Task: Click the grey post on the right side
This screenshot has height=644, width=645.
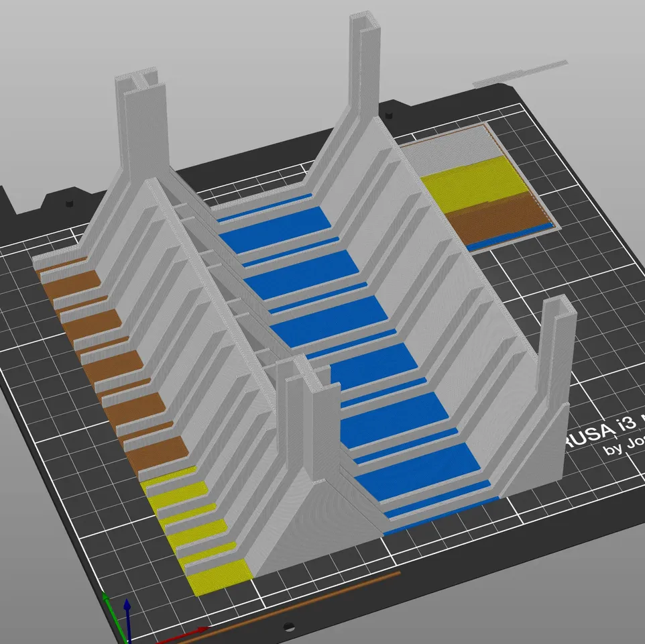Action: (558, 356)
